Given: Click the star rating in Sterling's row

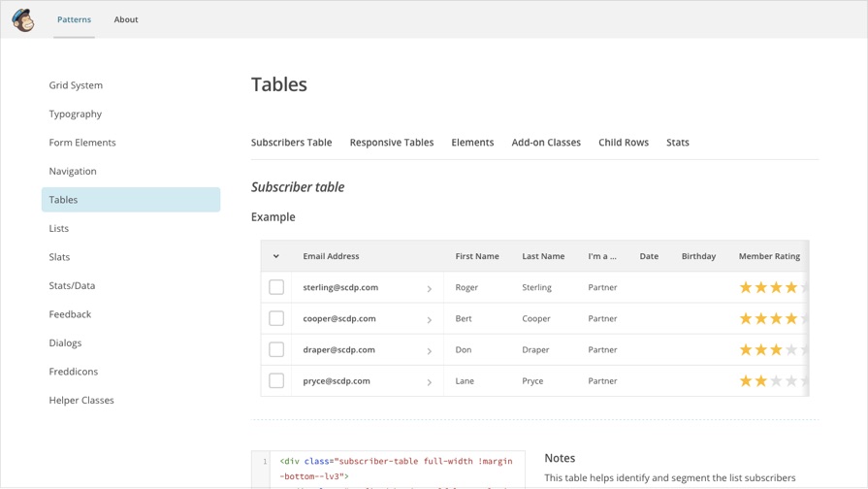Looking at the screenshot, I should coord(773,287).
